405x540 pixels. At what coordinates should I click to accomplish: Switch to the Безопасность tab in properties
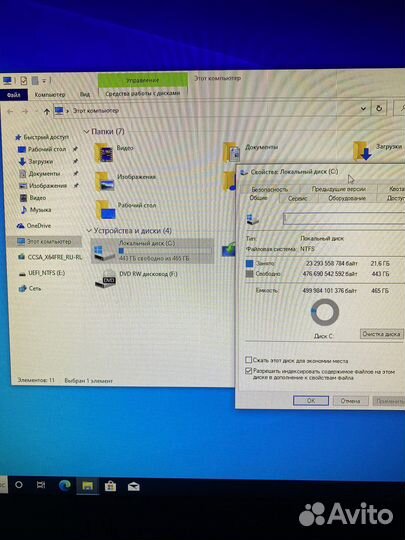pos(269,189)
